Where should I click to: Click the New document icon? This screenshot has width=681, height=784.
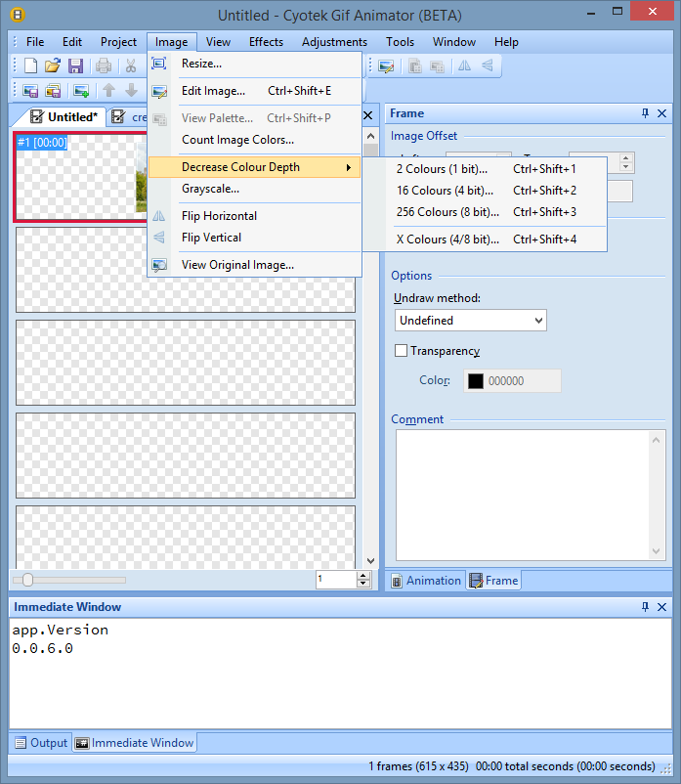tap(30, 65)
